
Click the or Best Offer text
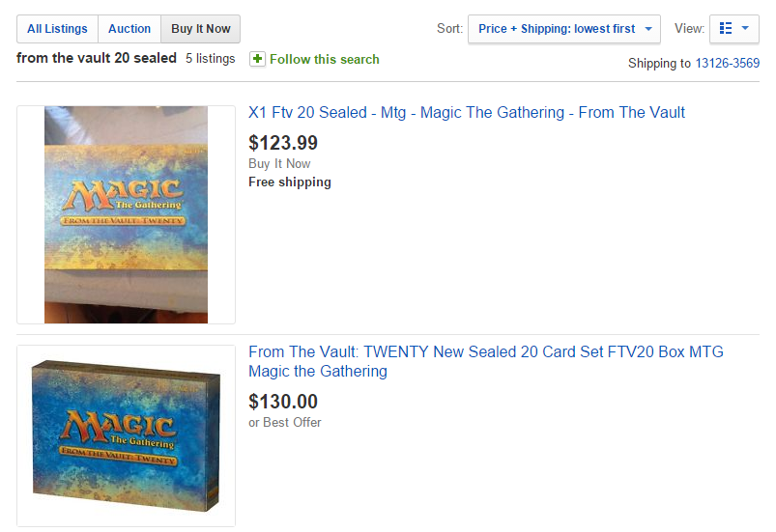[284, 422]
